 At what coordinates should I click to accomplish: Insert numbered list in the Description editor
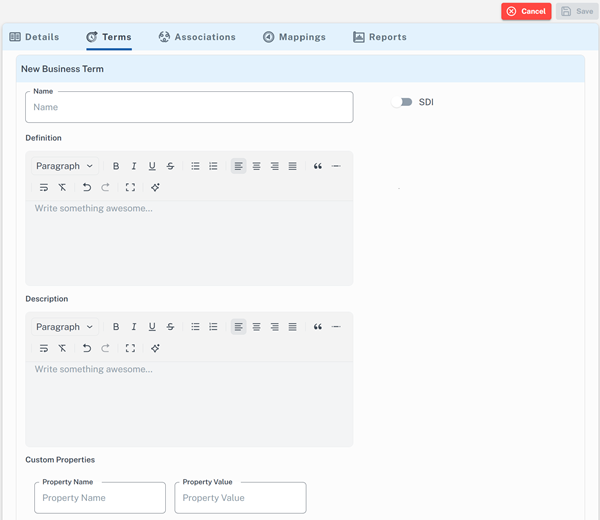(x=213, y=327)
